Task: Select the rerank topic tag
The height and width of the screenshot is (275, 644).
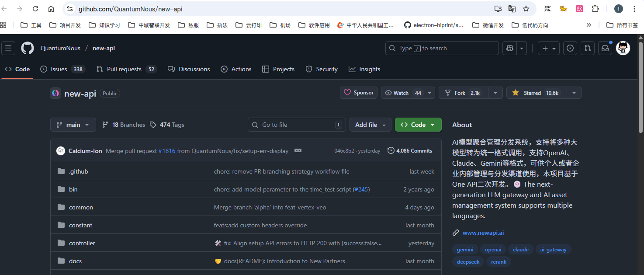Action: click(499, 262)
